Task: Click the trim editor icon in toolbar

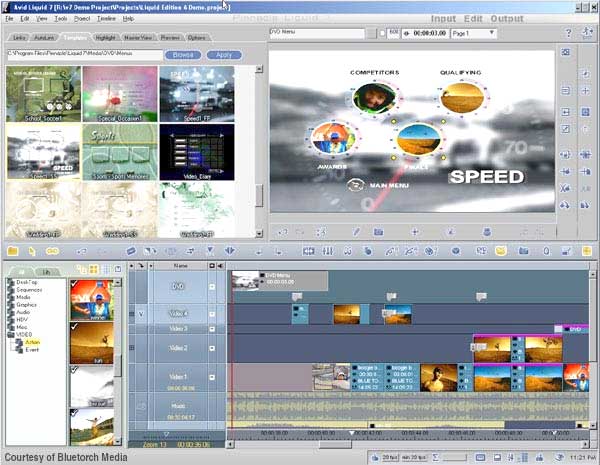Action: 308,251
